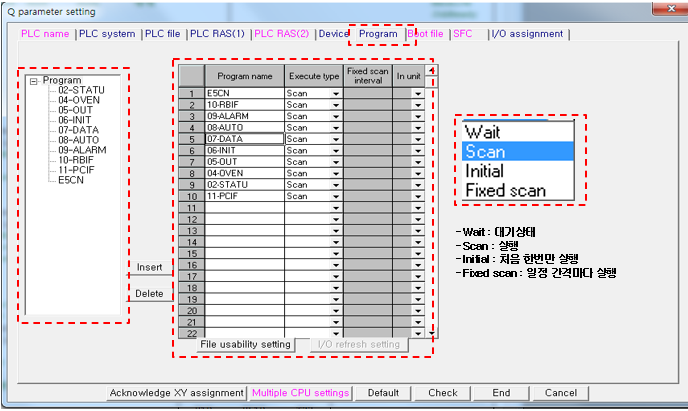The image size is (688, 411).
Task: Select row header number 3
Action: (x=191, y=116)
